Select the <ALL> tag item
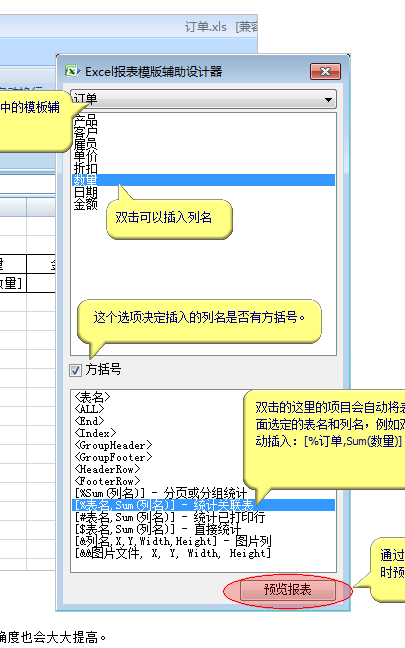The height and width of the screenshot is (648, 405). click(x=89, y=409)
